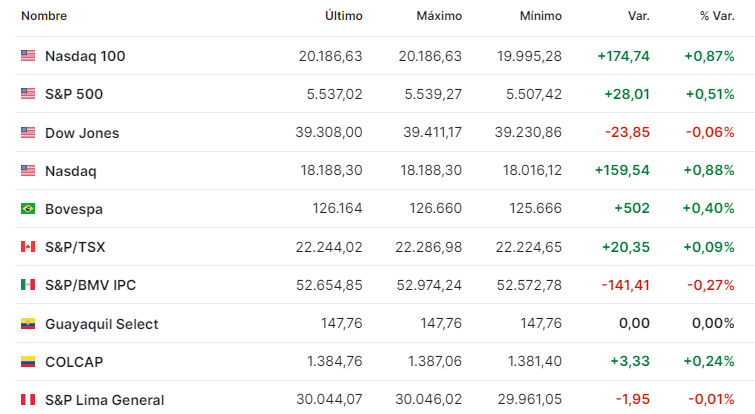Click the Peru flag beside S&P Lima General
This screenshot has width=755, height=414.
point(28,400)
